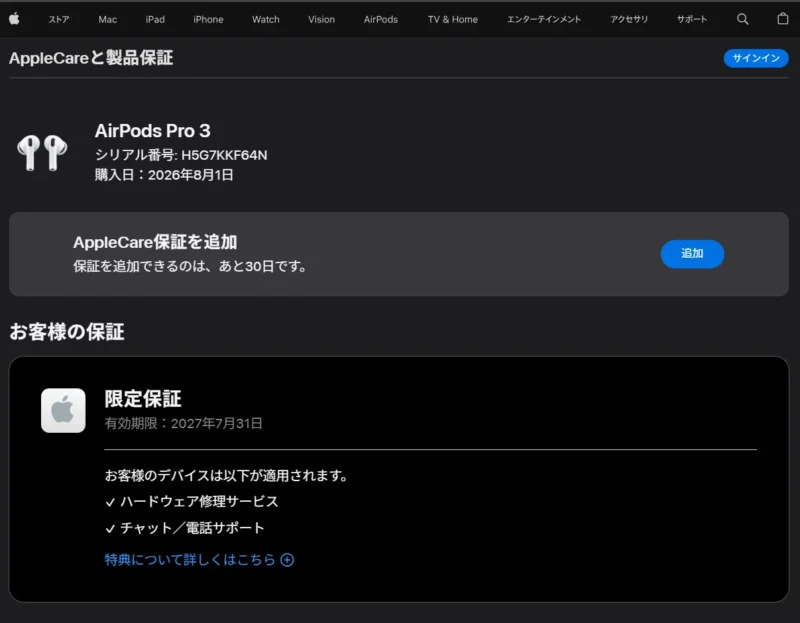Viewport: 800px width, 623px height.
Task: Click the お客様の保証 section heading
Action: tap(66, 332)
